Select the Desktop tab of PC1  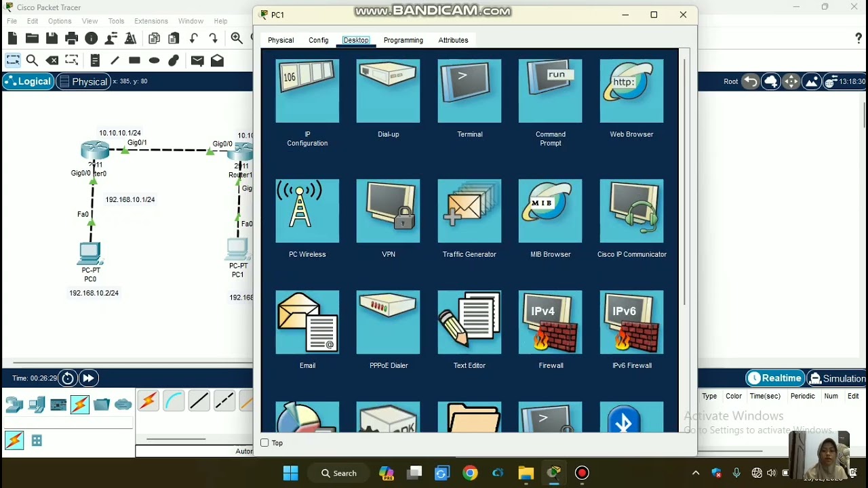coord(356,40)
